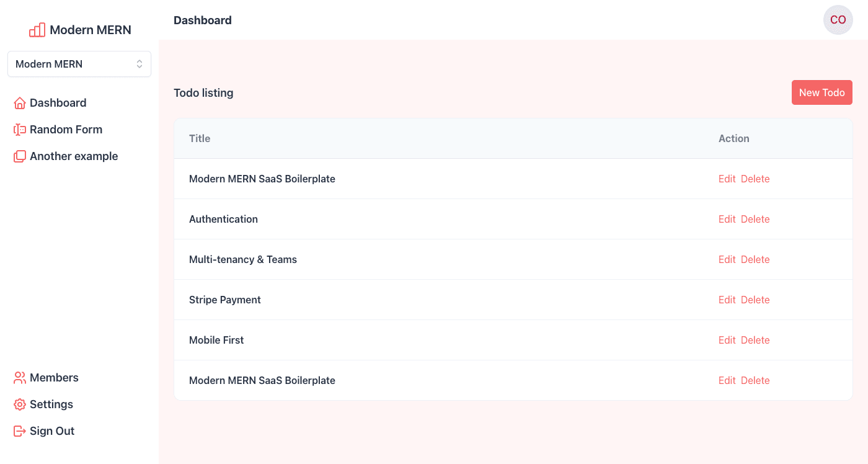Navigate to Dashboard in the sidebar
The height and width of the screenshot is (464, 868).
pos(57,102)
